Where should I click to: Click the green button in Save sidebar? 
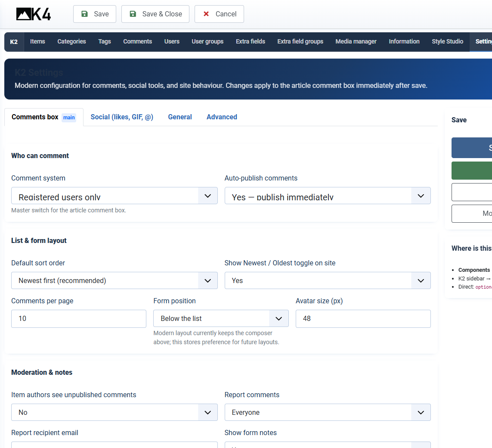coord(472,171)
